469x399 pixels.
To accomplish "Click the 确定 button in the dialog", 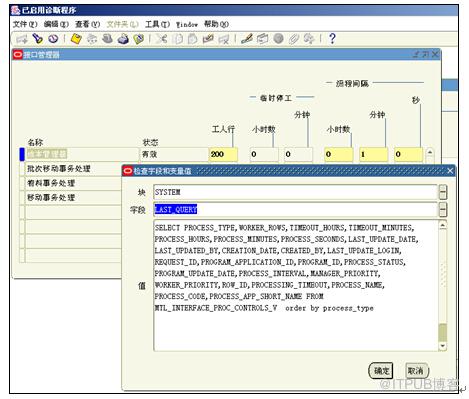I will [x=381, y=371].
